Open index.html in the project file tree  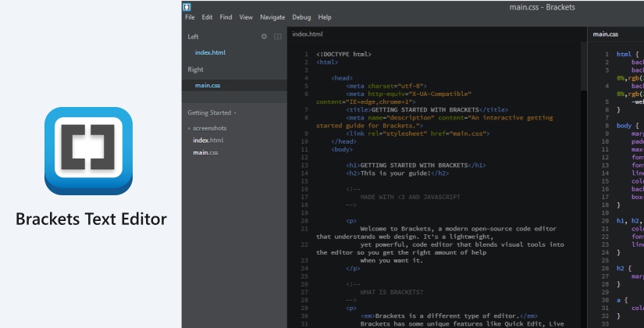[x=208, y=140]
